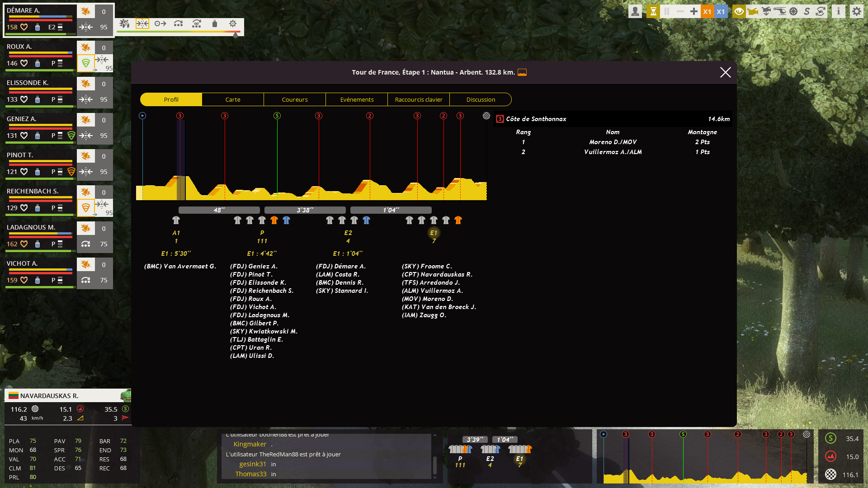868x488 pixels.
Task: Select the attack order icon in Démare's action bar
Action: pyautogui.click(x=124, y=23)
